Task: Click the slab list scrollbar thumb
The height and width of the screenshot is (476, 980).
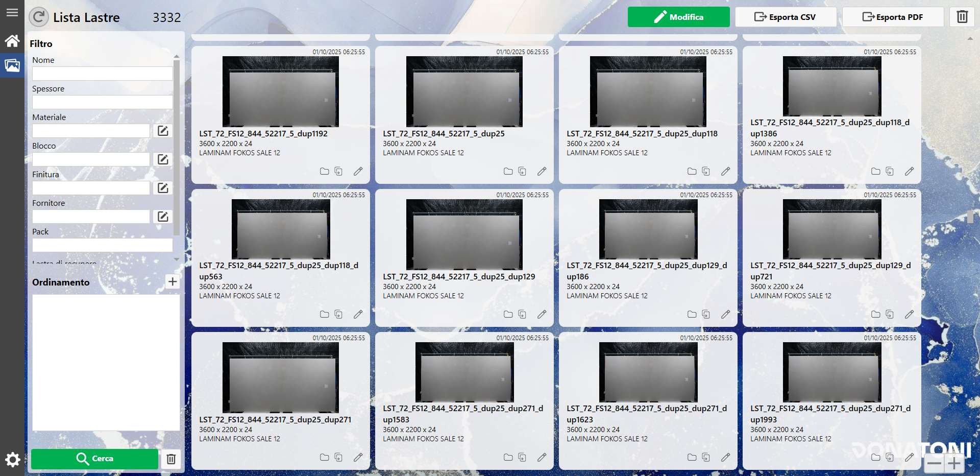Action: 970,217
